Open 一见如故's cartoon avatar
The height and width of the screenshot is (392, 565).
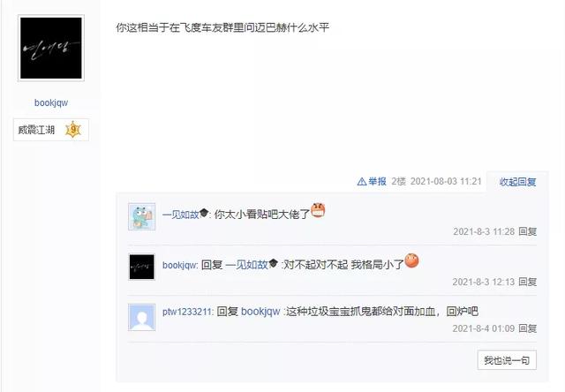coord(142,216)
